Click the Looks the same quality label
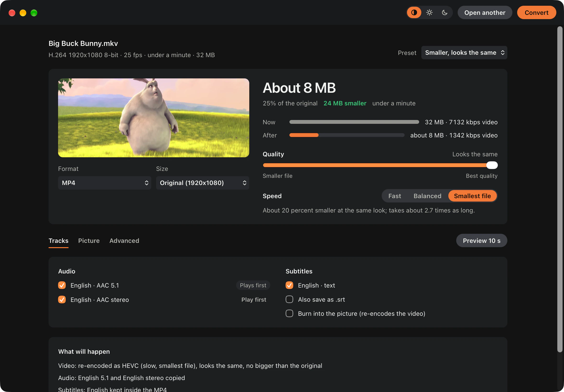This screenshot has width=564, height=392. click(x=475, y=154)
